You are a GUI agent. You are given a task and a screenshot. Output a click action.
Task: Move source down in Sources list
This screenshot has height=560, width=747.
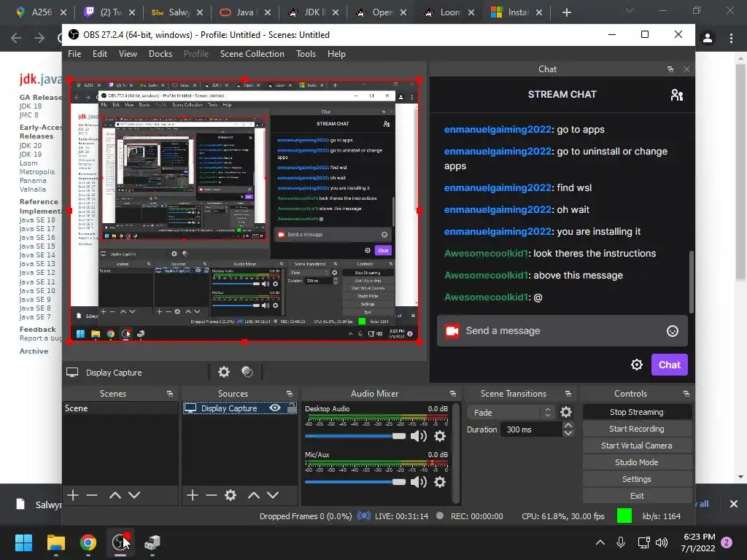pyautogui.click(x=273, y=495)
